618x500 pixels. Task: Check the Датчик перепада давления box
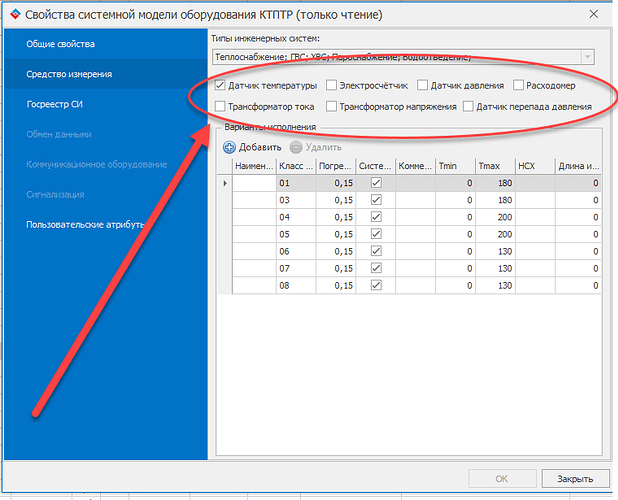(x=469, y=106)
